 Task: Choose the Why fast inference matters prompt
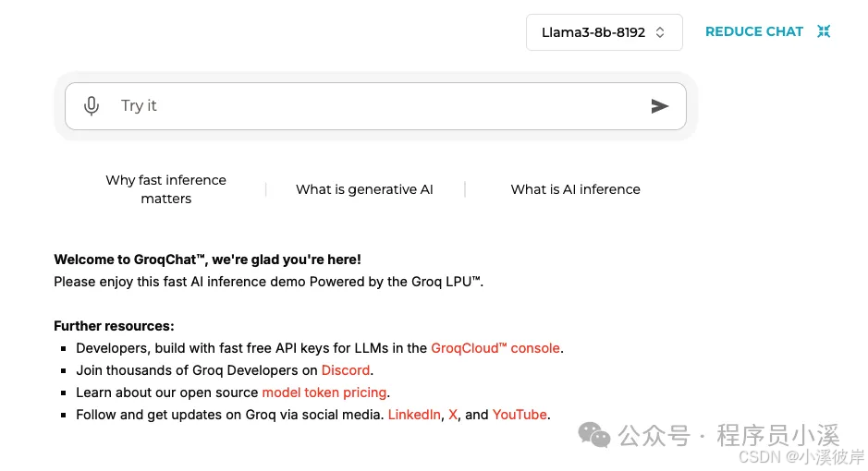(166, 189)
